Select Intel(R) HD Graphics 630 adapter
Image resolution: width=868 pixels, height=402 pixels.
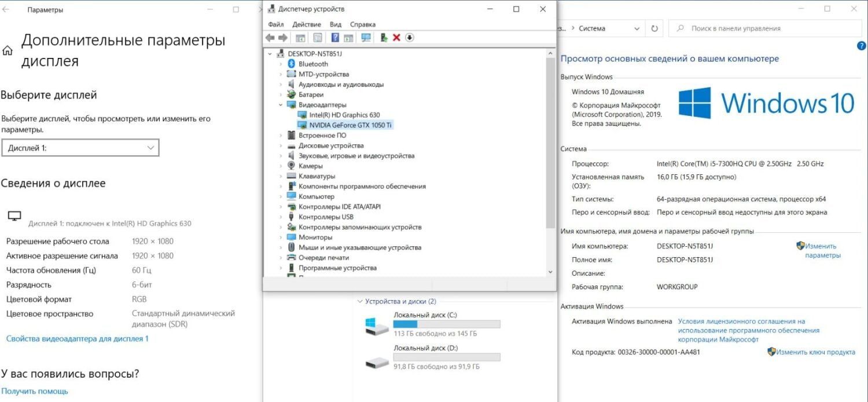click(x=344, y=115)
